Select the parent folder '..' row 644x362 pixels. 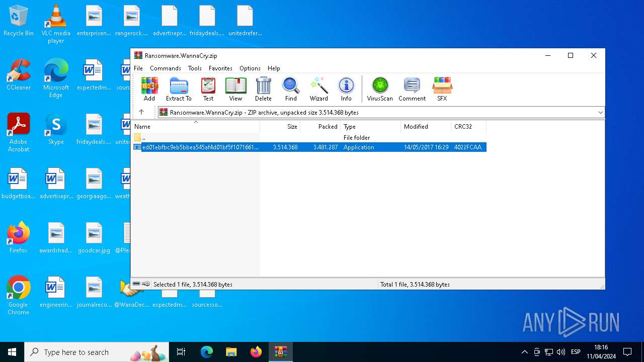309,137
